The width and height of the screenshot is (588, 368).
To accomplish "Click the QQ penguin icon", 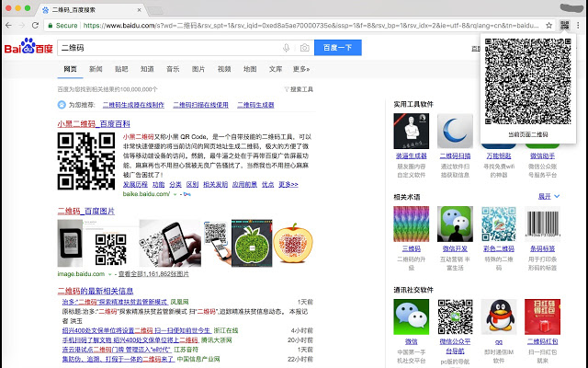I will 499,316.
